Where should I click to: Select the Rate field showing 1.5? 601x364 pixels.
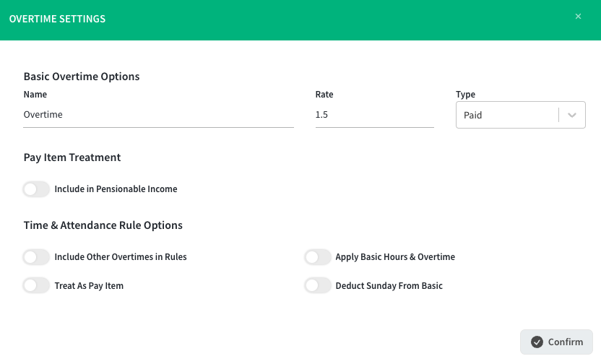[x=374, y=115]
